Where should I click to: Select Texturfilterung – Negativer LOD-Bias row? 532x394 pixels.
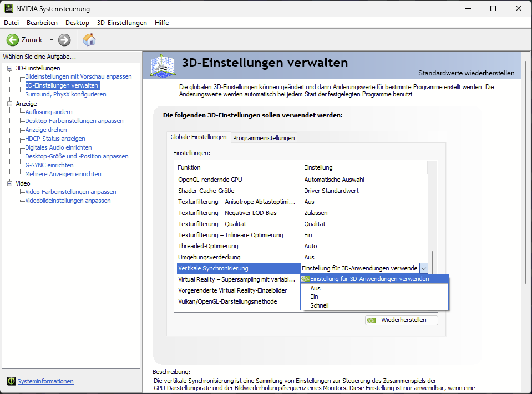[x=302, y=213]
